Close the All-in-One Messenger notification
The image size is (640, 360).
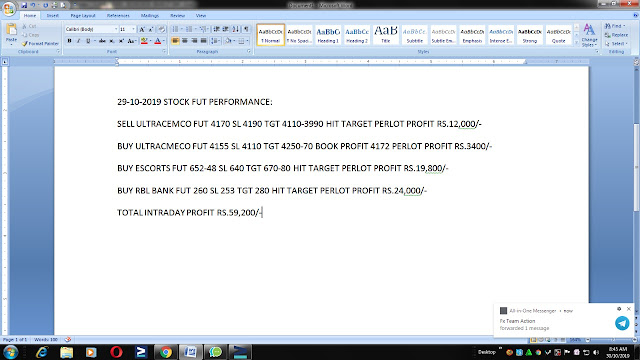629,309
